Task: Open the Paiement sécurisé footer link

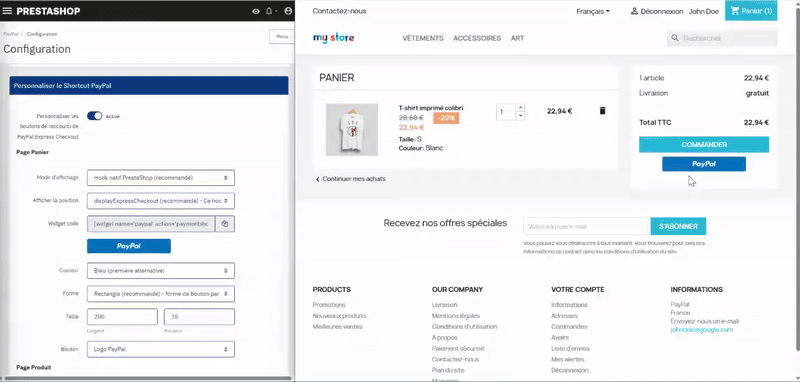Action: click(458, 348)
